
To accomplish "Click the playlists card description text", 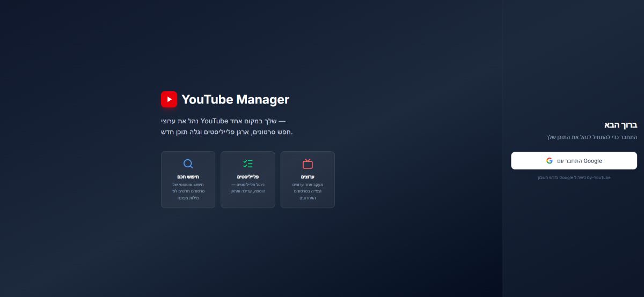I will coord(248,188).
